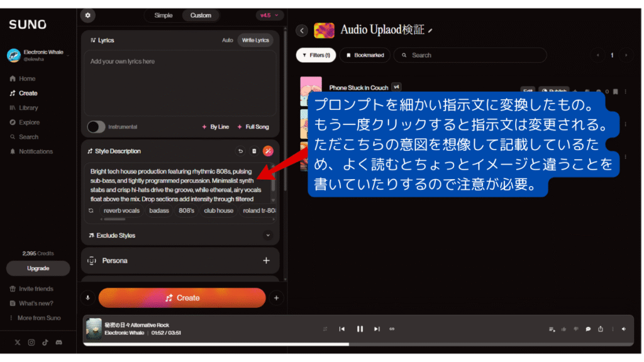Add the "club house" style tag
The image size is (644, 362).
click(x=218, y=211)
